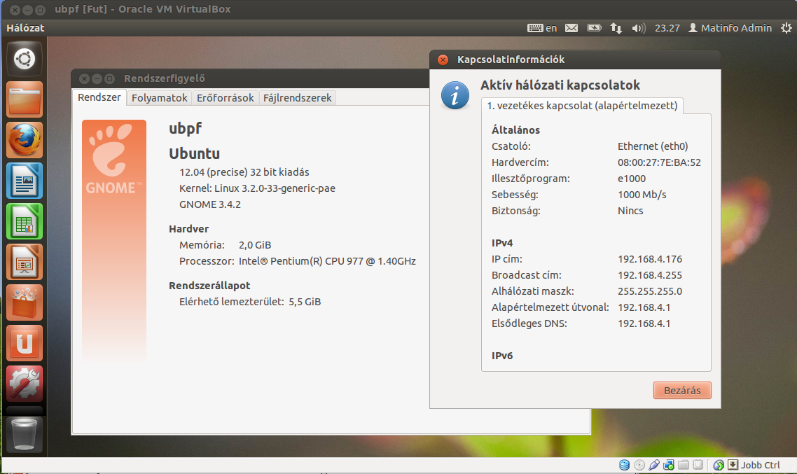Launch LibreOffice Calc spreadsheet icon
This screenshot has height=474, width=797.
click(x=24, y=222)
